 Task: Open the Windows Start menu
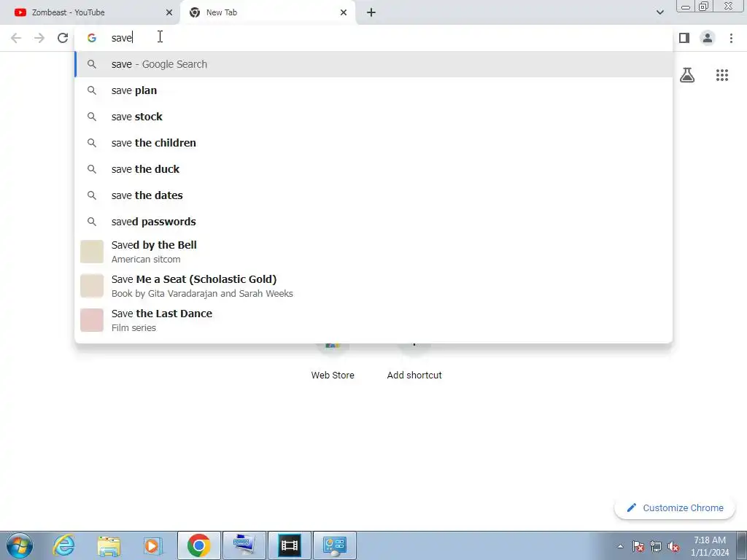click(20, 545)
